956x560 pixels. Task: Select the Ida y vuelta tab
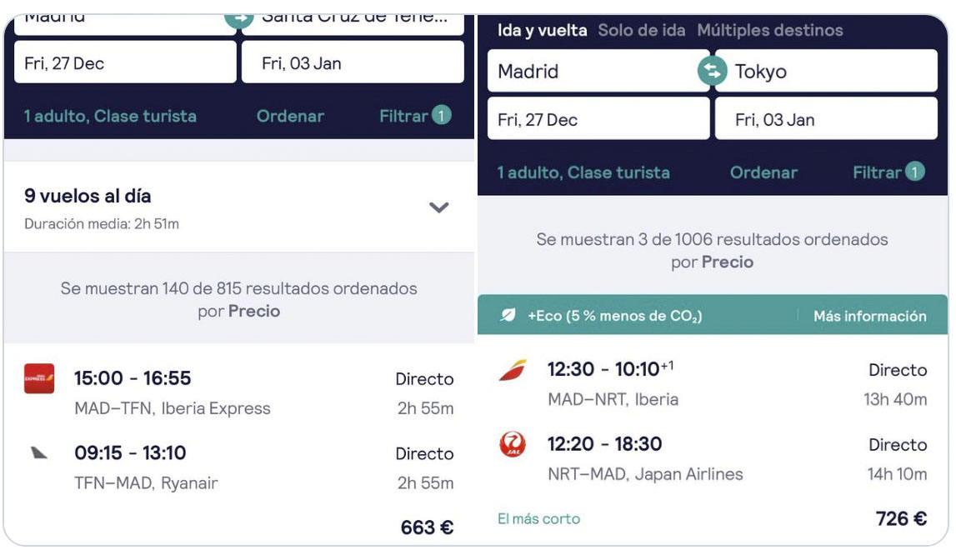coord(542,30)
